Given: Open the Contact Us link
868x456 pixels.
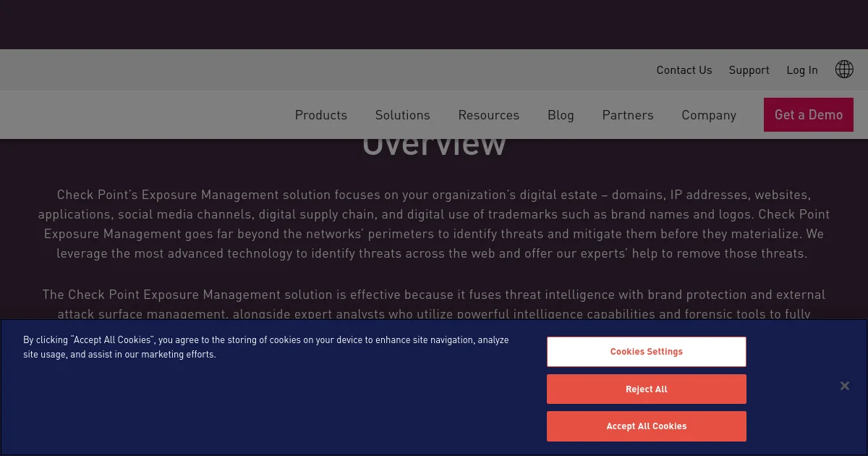Looking at the screenshot, I should click(684, 70).
